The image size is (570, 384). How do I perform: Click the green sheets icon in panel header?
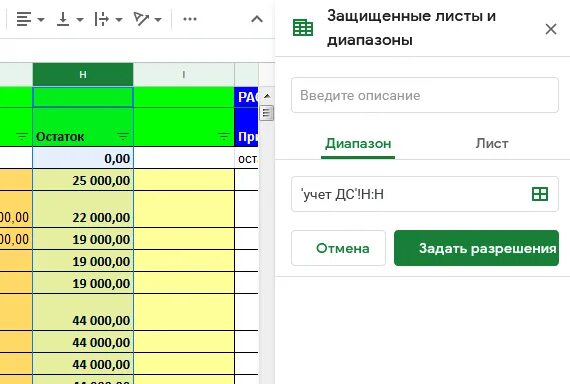click(303, 28)
